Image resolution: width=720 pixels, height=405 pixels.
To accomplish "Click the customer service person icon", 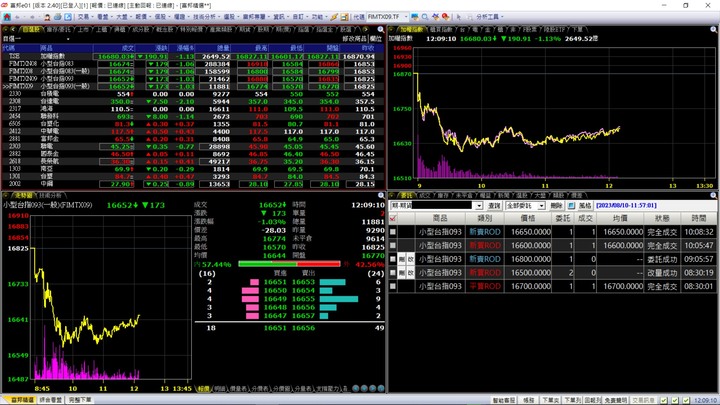I will coord(47,17).
